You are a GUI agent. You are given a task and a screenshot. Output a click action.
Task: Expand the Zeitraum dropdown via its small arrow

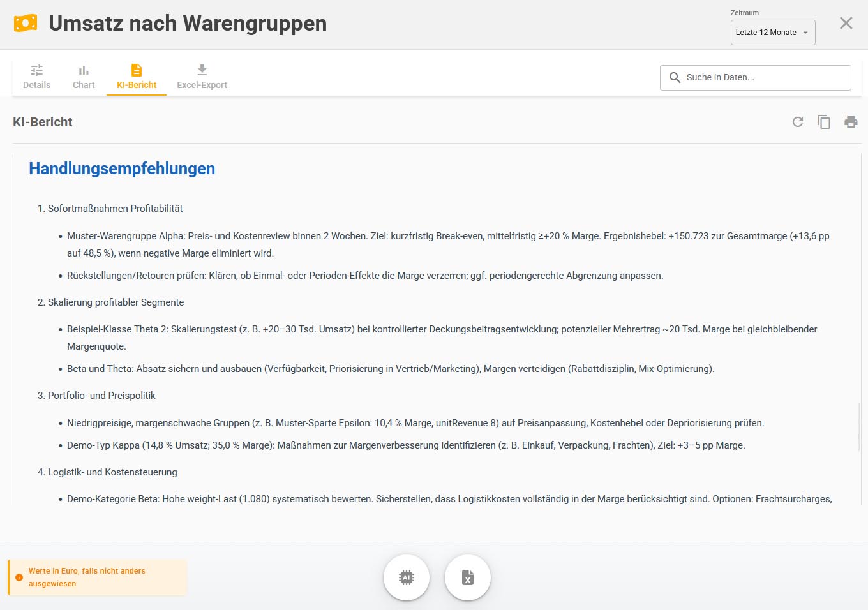click(805, 33)
